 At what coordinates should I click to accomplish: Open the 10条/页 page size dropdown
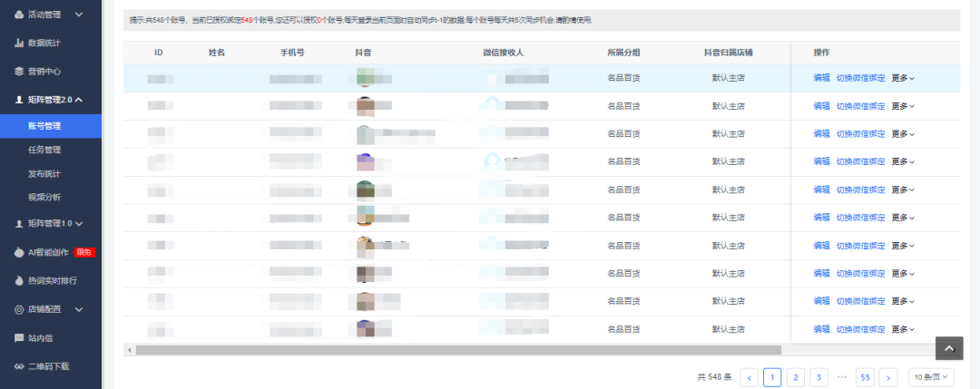pyautogui.click(x=931, y=377)
